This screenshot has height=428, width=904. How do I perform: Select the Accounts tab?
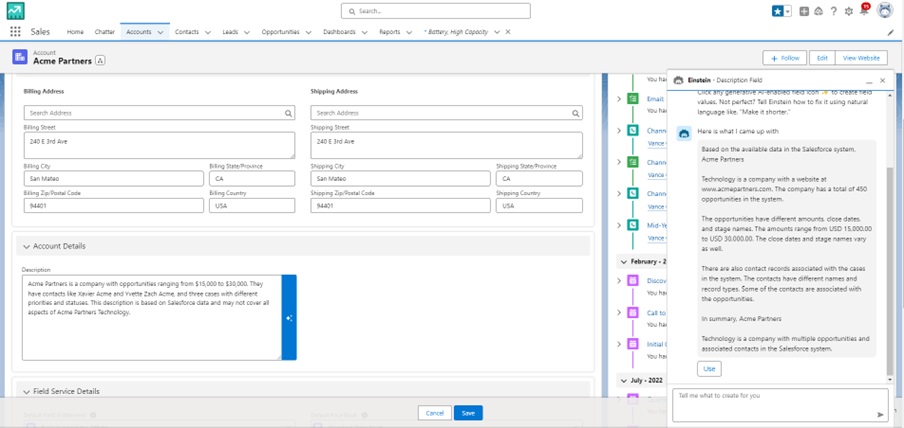[138, 32]
